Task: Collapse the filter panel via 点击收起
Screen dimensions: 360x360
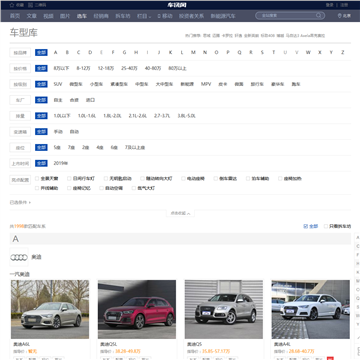Action: coord(180,213)
